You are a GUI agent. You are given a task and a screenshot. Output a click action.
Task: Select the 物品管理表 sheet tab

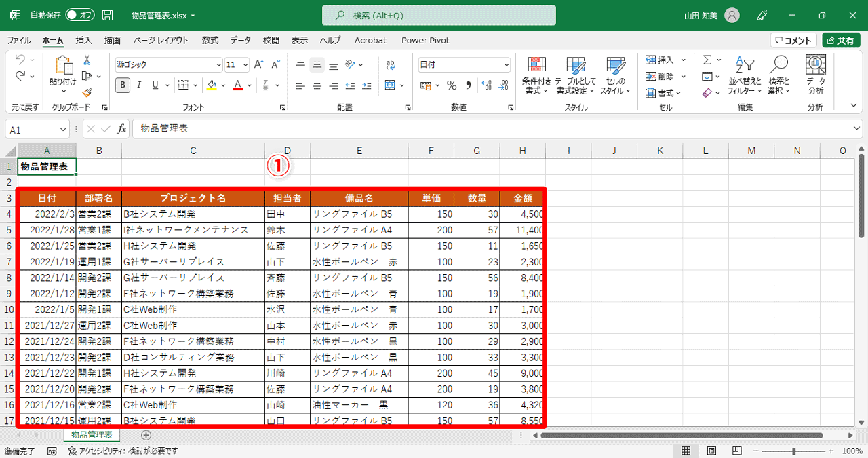click(x=92, y=435)
